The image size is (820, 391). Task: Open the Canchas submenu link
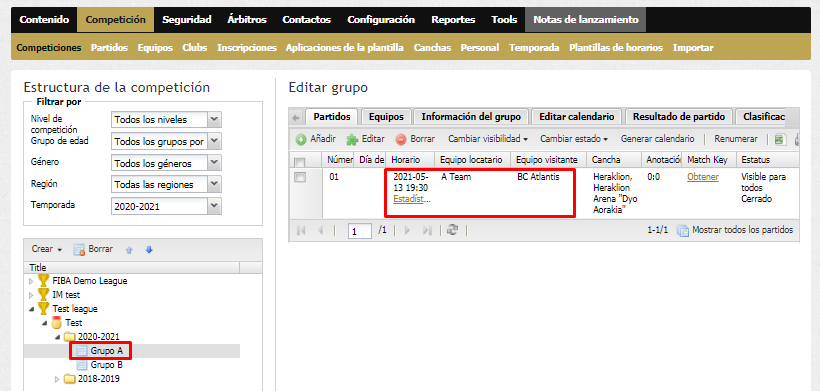click(x=432, y=48)
